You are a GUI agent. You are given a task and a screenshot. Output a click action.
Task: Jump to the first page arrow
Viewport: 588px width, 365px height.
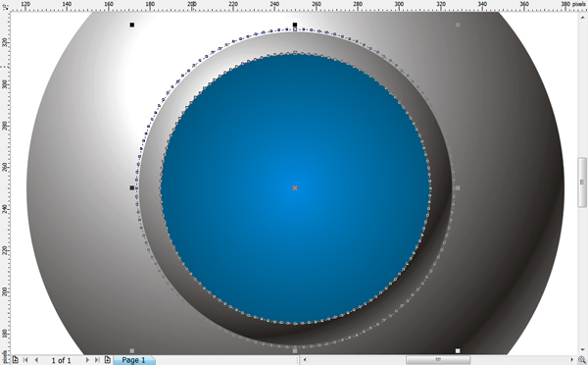tap(25, 360)
